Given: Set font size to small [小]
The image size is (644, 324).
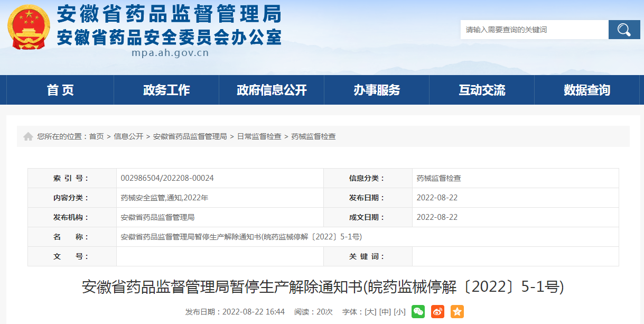Looking at the screenshot, I should [x=399, y=312].
